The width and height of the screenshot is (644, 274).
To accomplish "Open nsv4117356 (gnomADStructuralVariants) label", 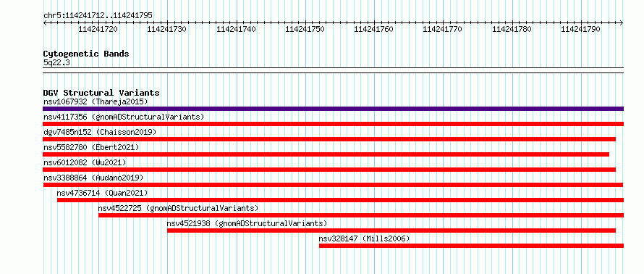I will [x=124, y=117].
